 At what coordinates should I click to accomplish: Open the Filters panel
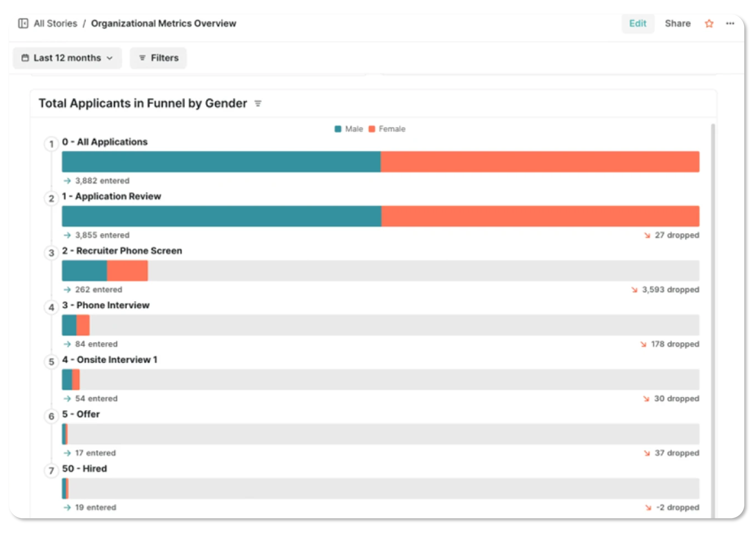click(x=158, y=58)
